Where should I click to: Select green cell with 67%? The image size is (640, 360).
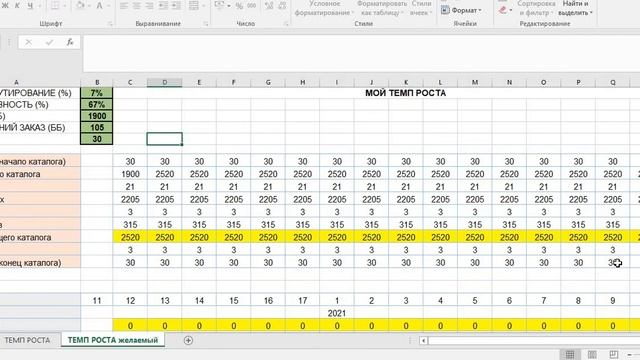point(97,104)
